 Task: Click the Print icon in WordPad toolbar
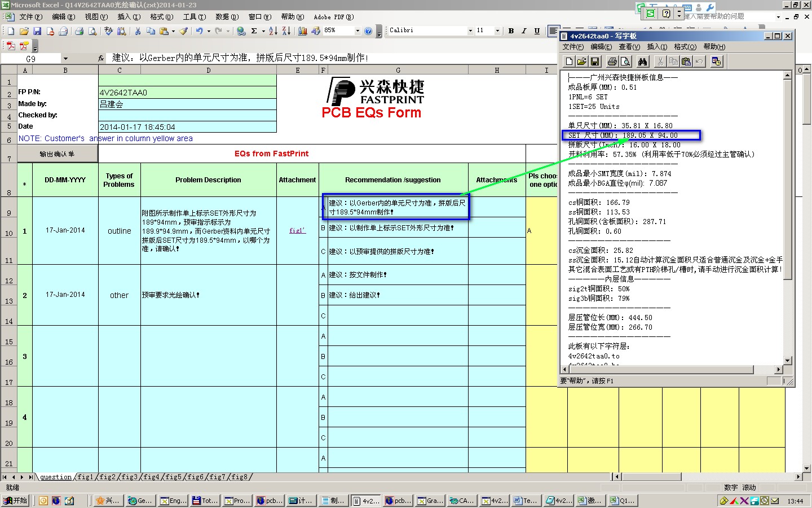(x=612, y=62)
